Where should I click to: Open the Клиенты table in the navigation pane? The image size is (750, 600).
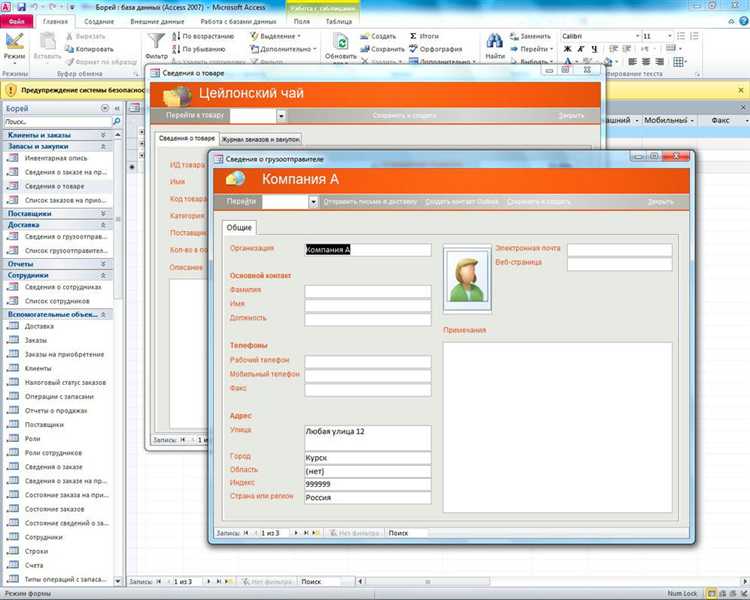coord(38,368)
